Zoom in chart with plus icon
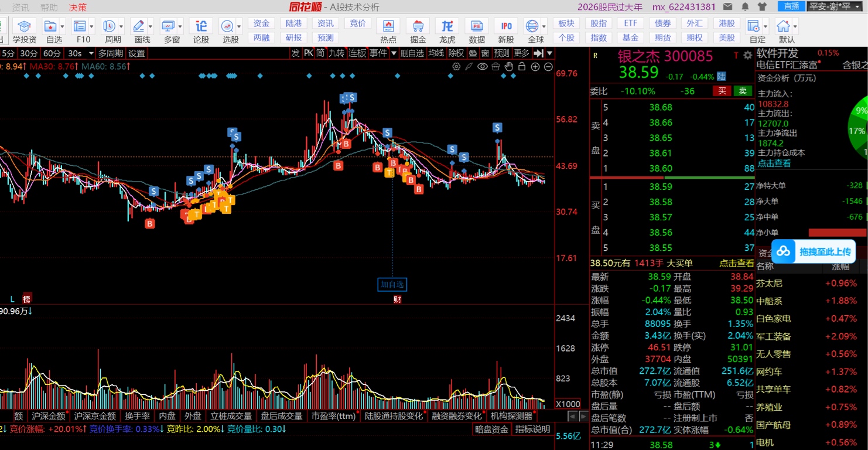Viewport: 868px width, 450px height. point(535,67)
